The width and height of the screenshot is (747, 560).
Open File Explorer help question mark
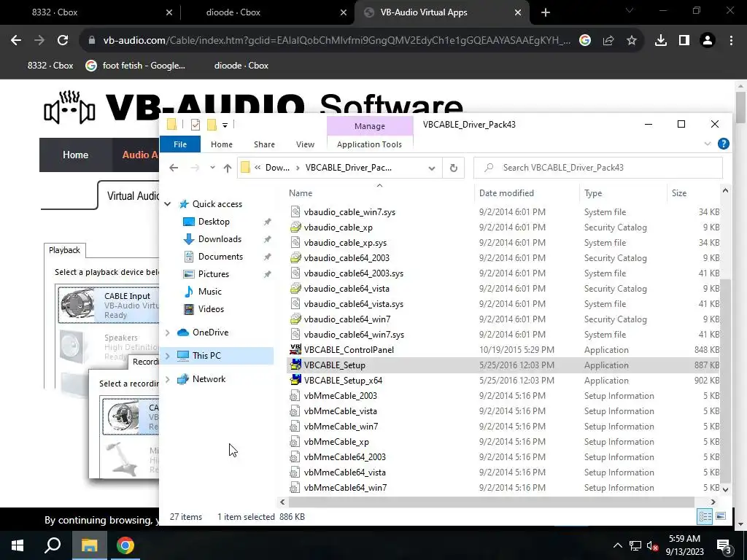tap(723, 144)
